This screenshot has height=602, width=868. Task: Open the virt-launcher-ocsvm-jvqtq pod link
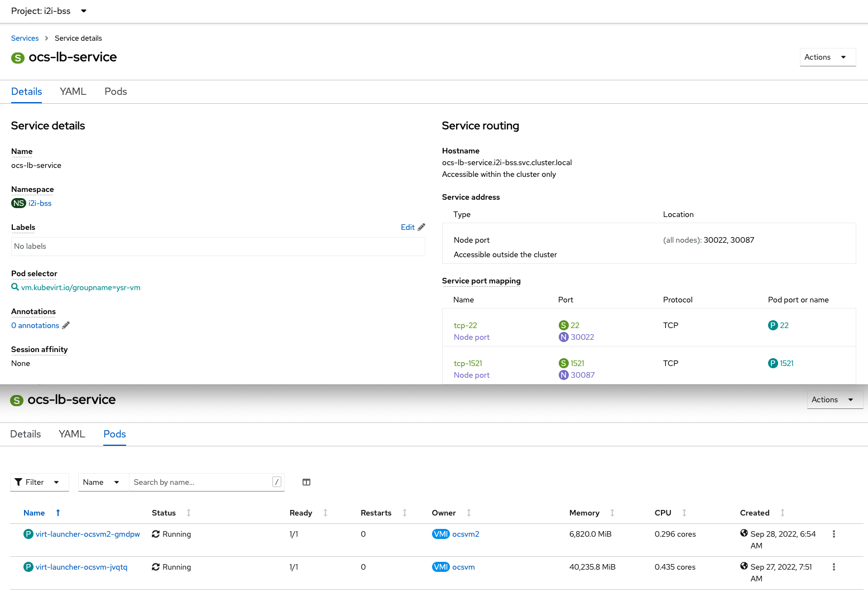coord(81,567)
